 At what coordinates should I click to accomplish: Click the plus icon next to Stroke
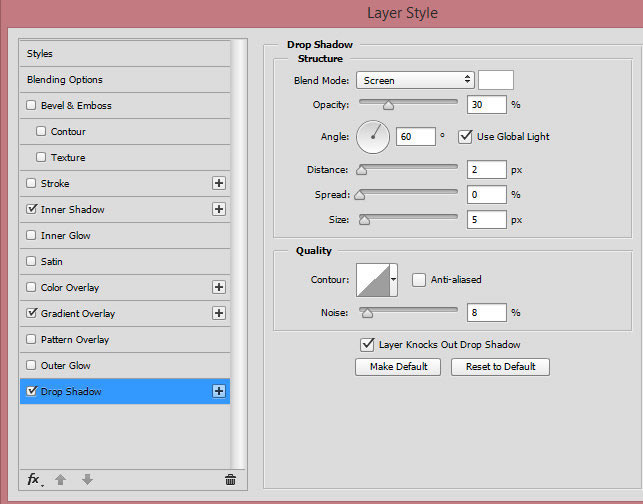(219, 183)
